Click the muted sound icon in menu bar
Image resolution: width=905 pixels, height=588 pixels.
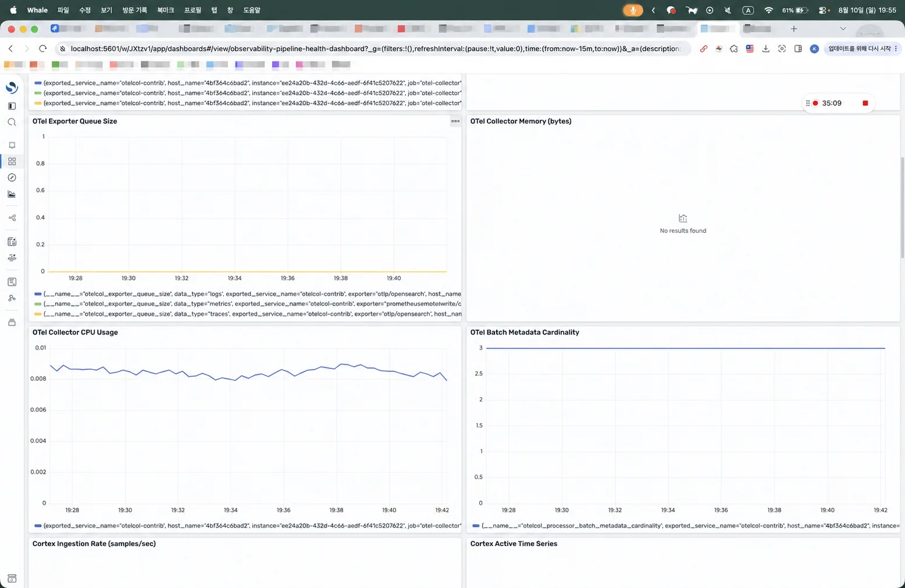[x=728, y=10]
